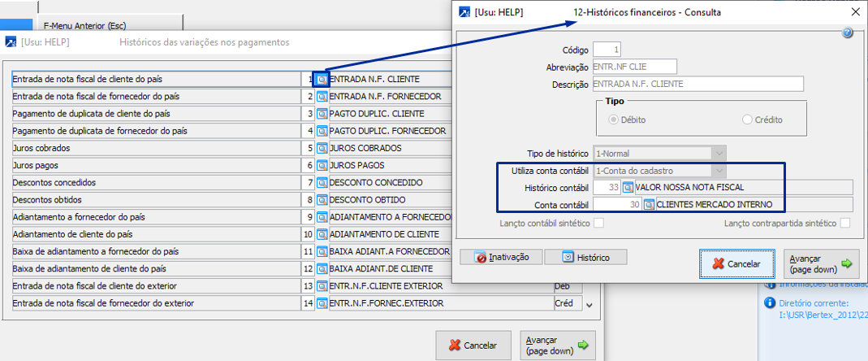The image size is (868, 361).
Task: Click the Inativação button
Action: pyautogui.click(x=502, y=257)
